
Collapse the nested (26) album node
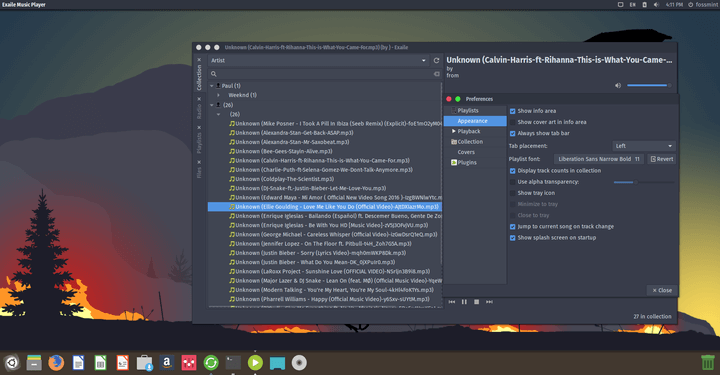(219, 114)
